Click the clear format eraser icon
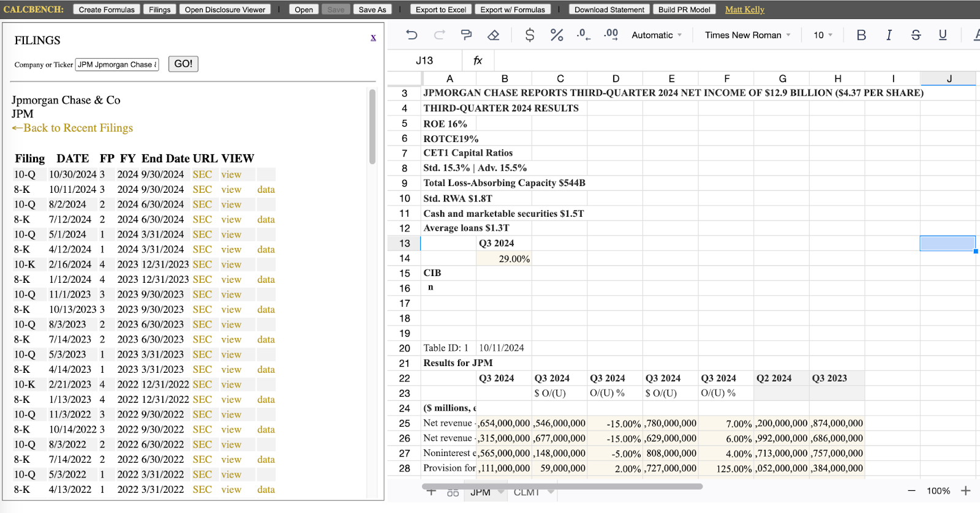Viewport: 980px width, 513px height. click(x=494, y=35)
